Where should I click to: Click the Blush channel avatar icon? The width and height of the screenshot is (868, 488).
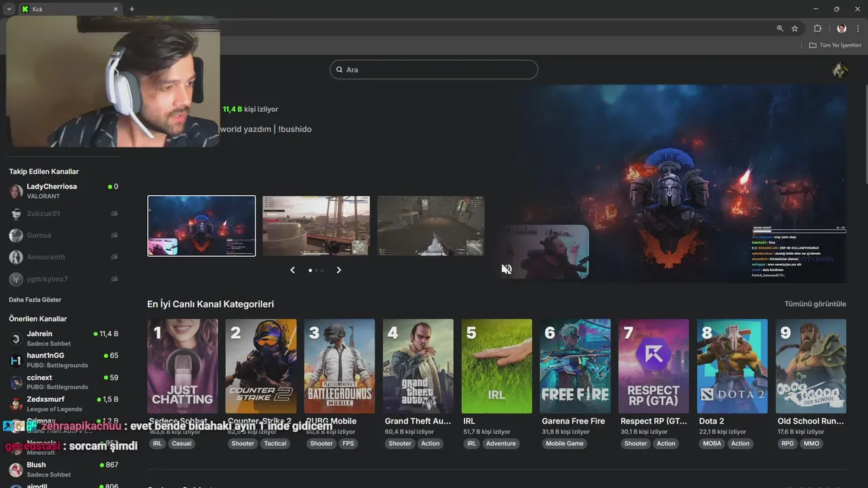[x=16, y=469]
